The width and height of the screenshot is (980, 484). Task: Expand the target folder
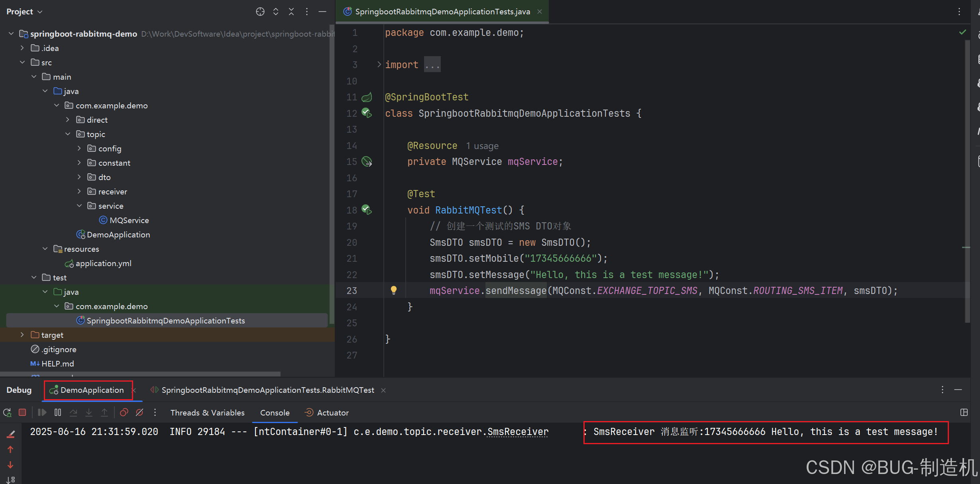[22, 335]
